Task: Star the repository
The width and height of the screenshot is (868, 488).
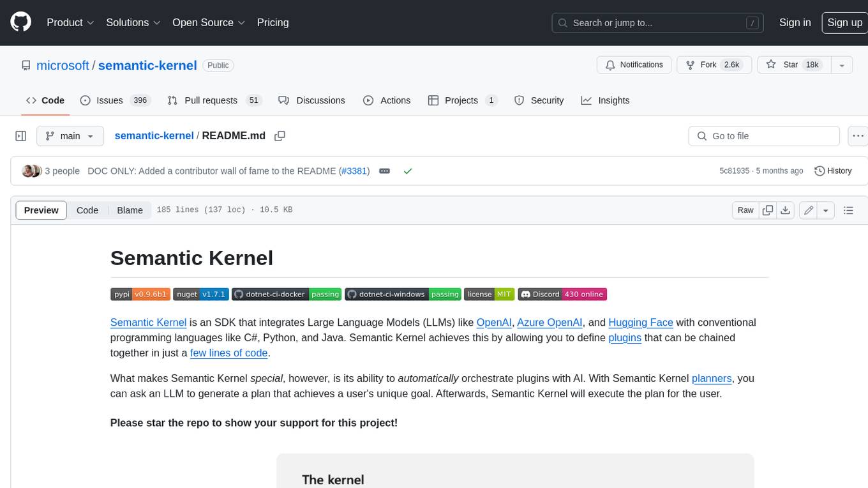Action: [793, 65]
